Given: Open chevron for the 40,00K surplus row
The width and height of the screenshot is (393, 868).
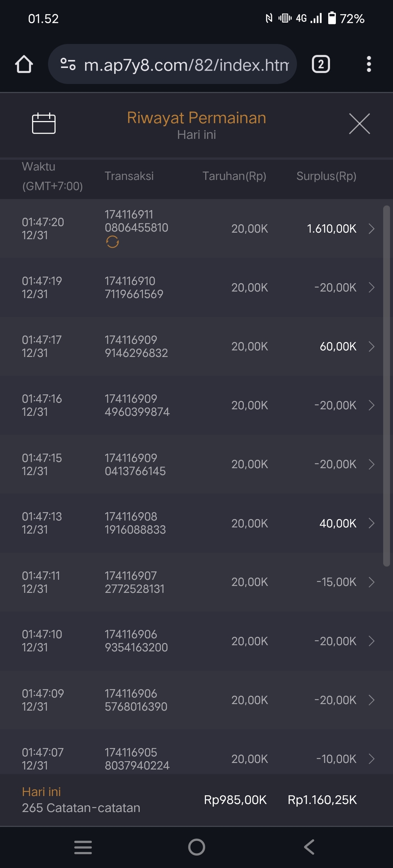Looking at the screenshot, I should (371, 523).
